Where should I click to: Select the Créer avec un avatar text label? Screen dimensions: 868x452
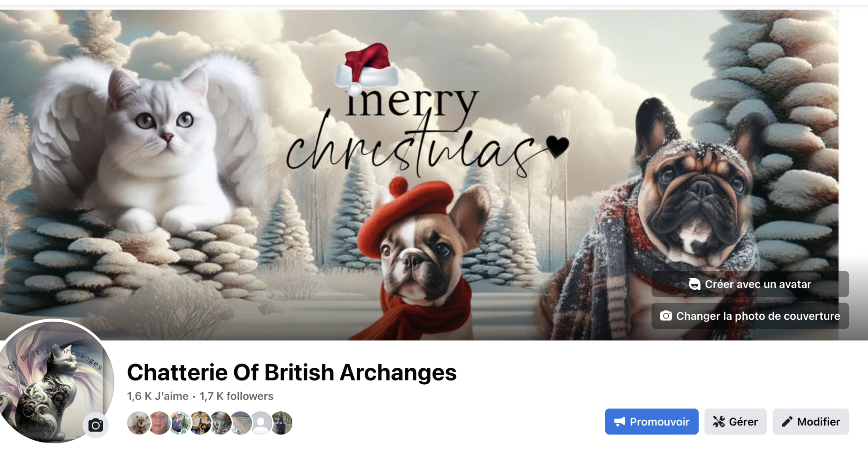point(758,284)
